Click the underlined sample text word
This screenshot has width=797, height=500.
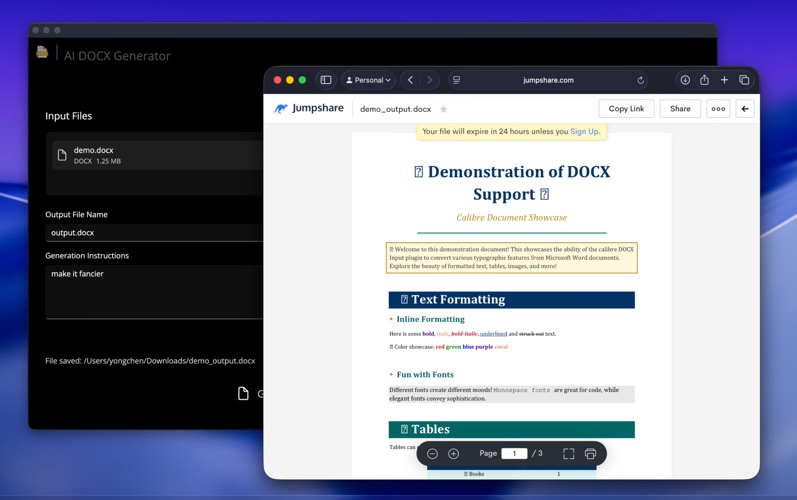coord(494,334)
